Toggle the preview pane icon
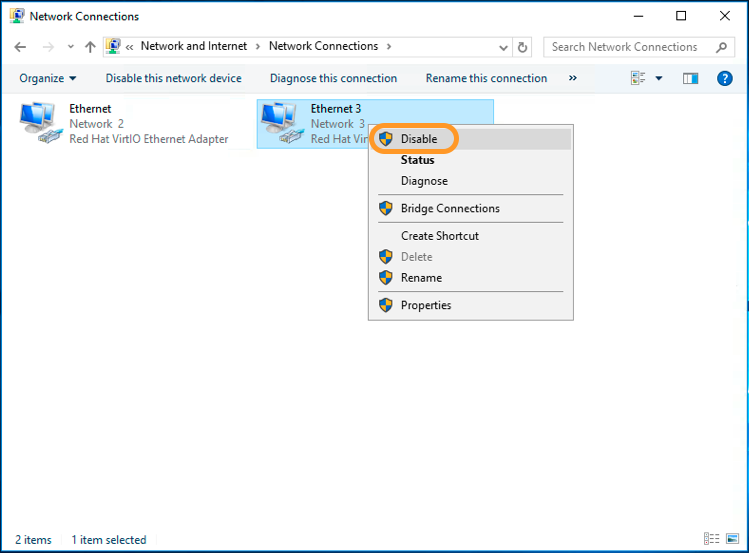This screenshot has height=553, width=749. tap(690, 78)
